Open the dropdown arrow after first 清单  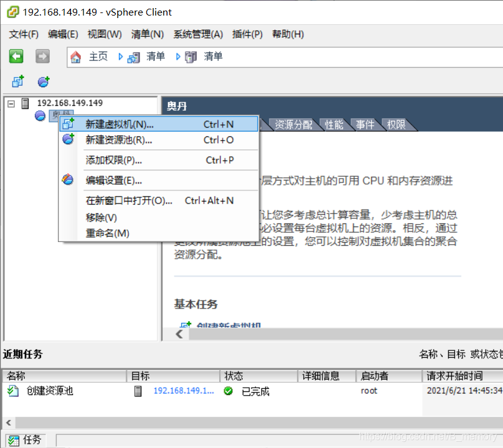coord(178,57)
